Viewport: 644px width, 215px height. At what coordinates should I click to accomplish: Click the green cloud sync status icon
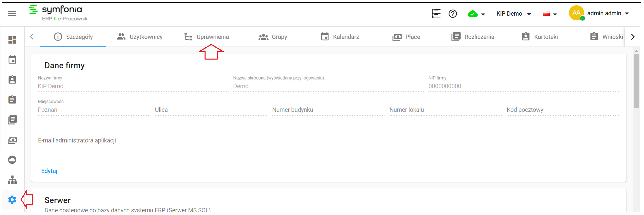(473, 14)
